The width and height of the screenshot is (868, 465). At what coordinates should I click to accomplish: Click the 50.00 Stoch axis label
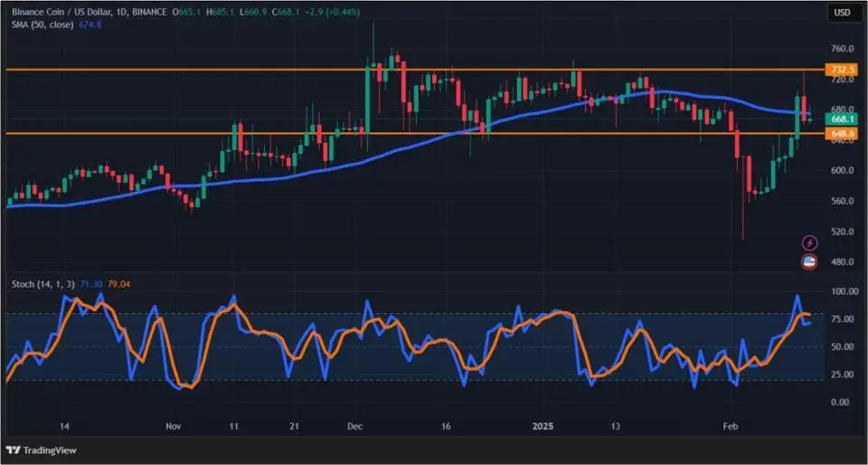click(842, 346)
